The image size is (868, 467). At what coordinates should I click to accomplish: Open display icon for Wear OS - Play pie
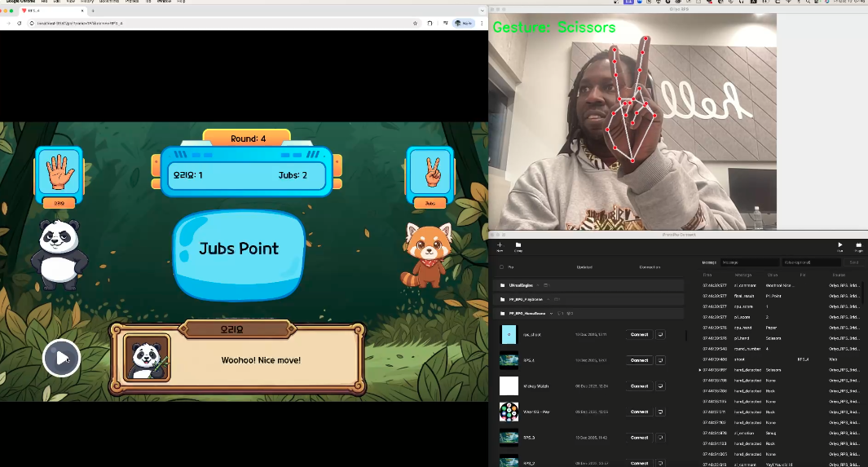click(x=660, y=412)
